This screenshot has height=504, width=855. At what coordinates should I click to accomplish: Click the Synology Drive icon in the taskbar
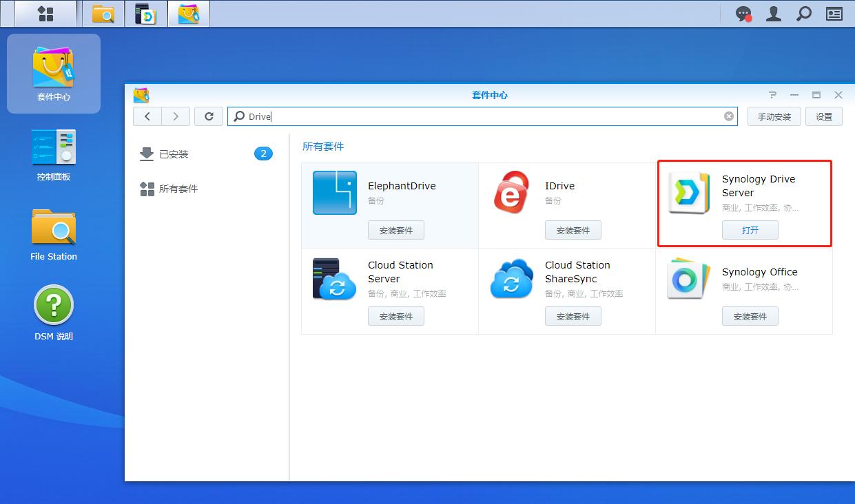(x=146, y=13)
